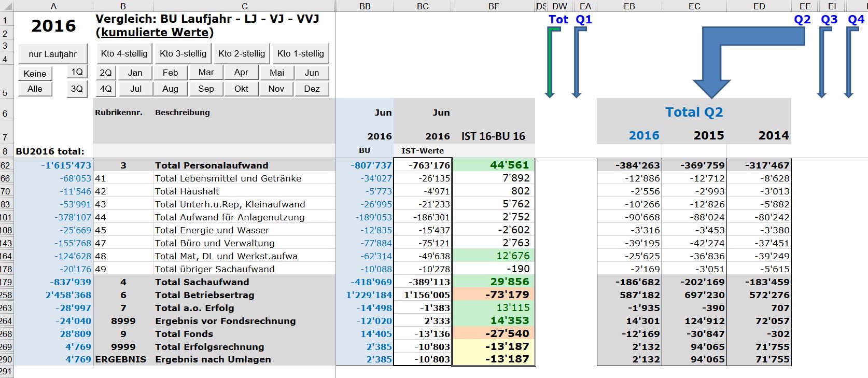Select the 'Kto 4-stellig' button

click(x=124, y=54)
